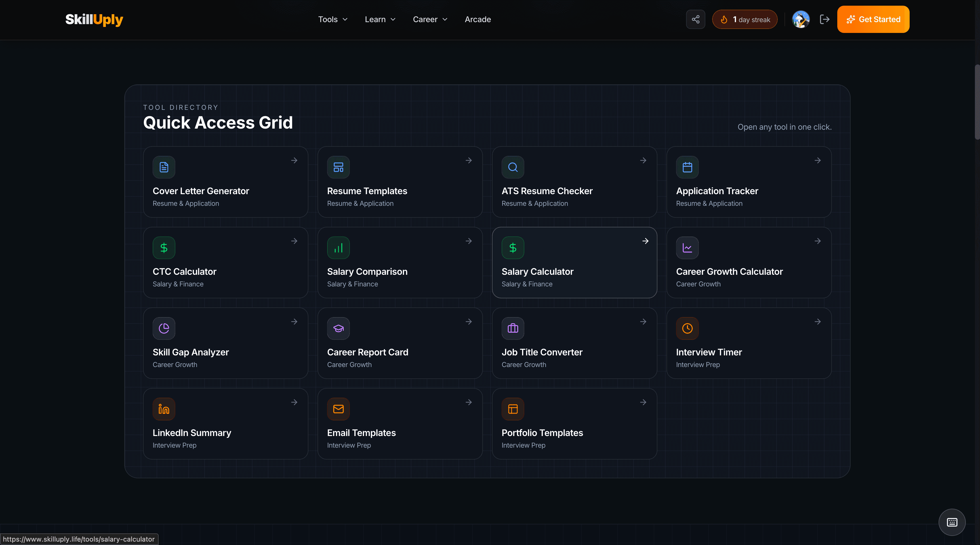This screenshot has height=545, width=980.
Task: Select the Job Title Converter briefcase icon
Action: coord(512,328)
